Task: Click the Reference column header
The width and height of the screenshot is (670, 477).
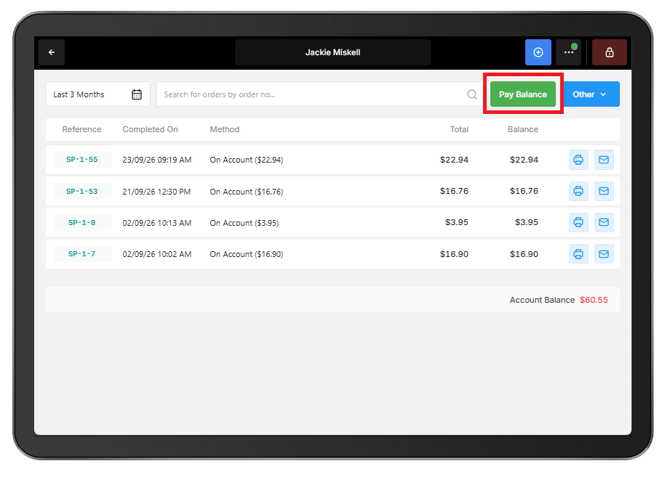Action: [x=82, y=129]
